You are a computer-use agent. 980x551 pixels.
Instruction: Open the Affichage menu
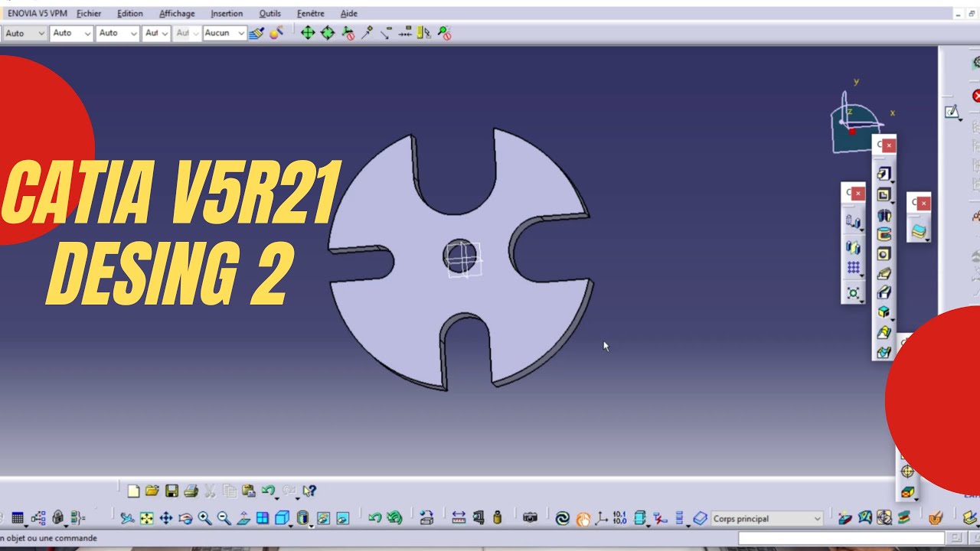click(x=177, y=13)
